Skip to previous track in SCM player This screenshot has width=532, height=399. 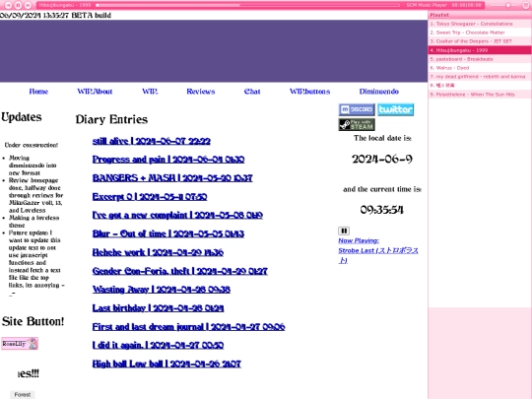[9, 5]
